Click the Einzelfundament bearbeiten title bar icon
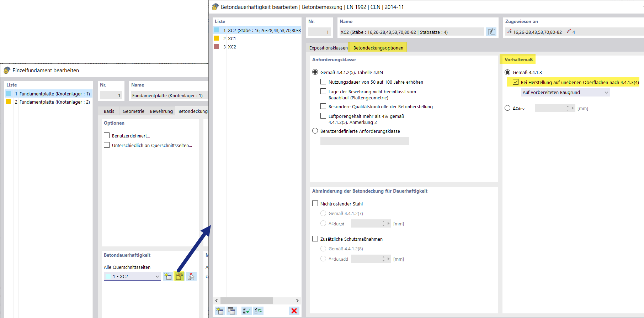The width and height of the screenshot is (644, 318). (x=7, y=70)
